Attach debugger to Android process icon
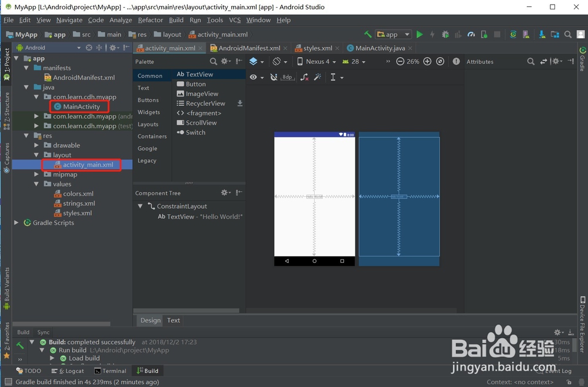The width and height of the screenshot is (588, 387). 484,35
